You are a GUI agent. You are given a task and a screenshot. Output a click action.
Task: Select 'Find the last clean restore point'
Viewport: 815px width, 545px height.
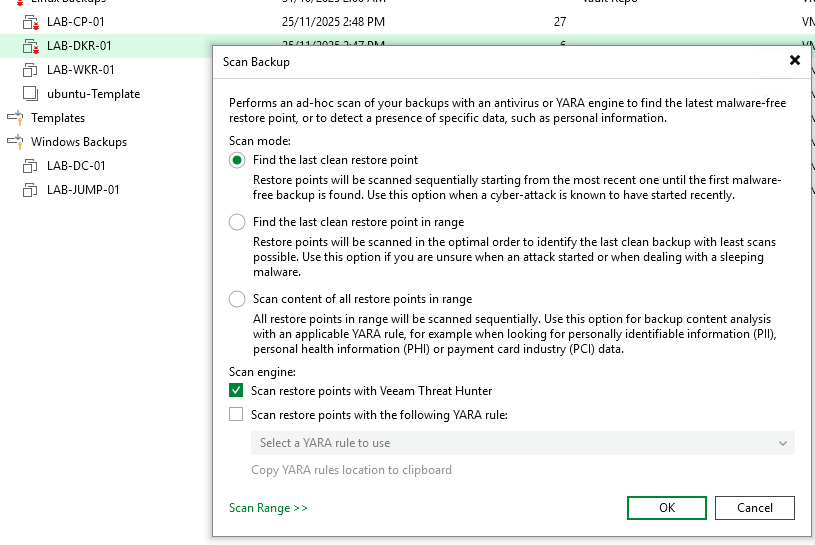[237, 160]
